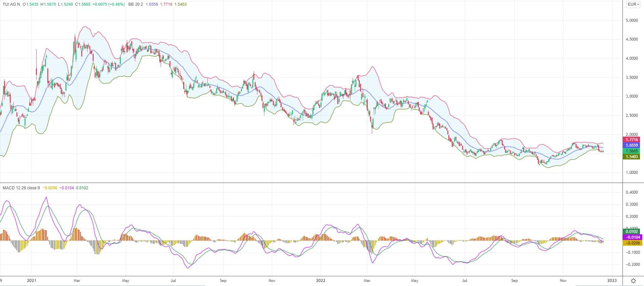Select the BB 20 2 indicator legend
The height and width of the screenshot is (286, 644).
[136, 4]
